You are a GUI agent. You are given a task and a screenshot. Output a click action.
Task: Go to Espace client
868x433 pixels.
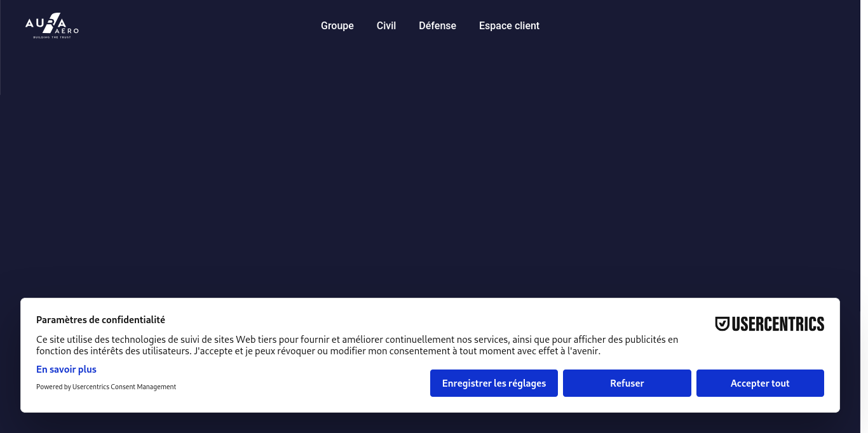click(509, 26)
